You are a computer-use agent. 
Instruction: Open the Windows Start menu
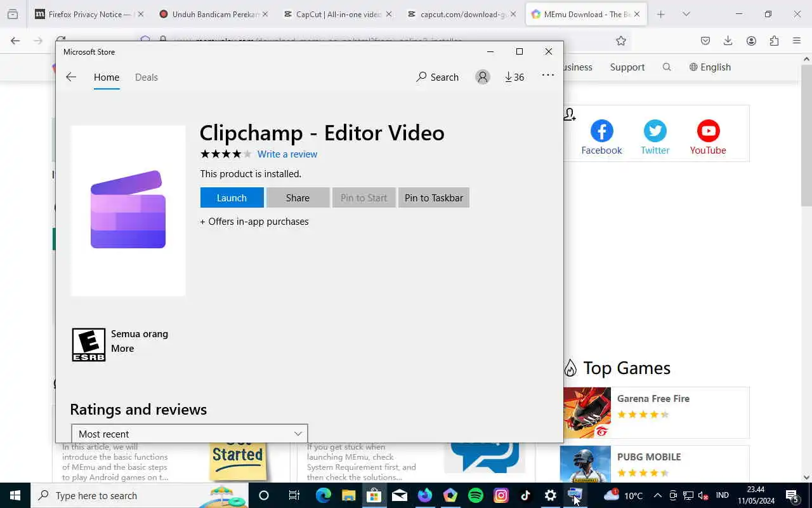[15, 495]
